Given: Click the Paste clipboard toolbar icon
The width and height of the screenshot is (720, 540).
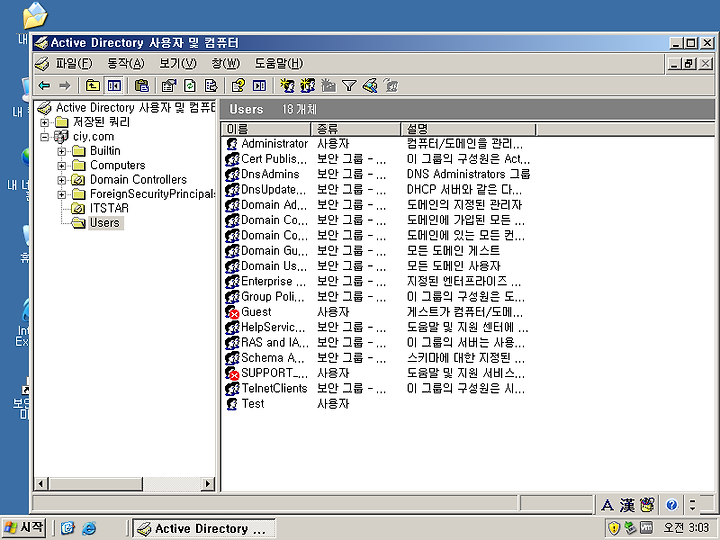Looking at the screenshot, I should tap(142, 85).
